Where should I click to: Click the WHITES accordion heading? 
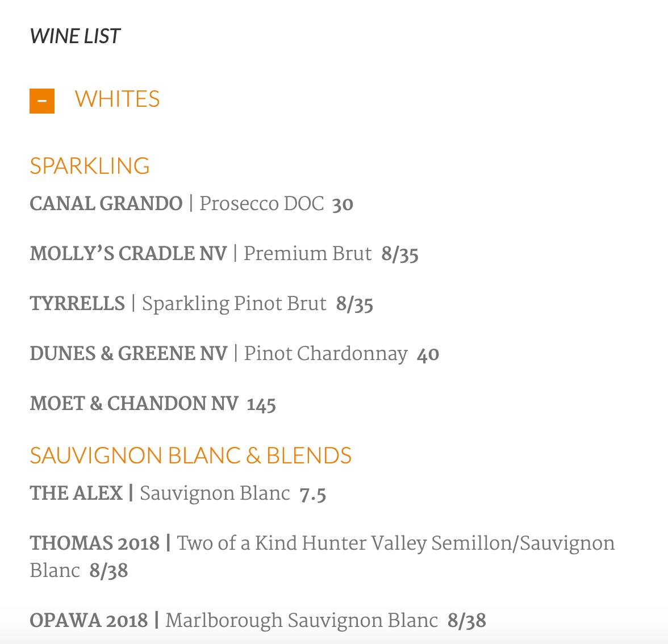point(117,99)
